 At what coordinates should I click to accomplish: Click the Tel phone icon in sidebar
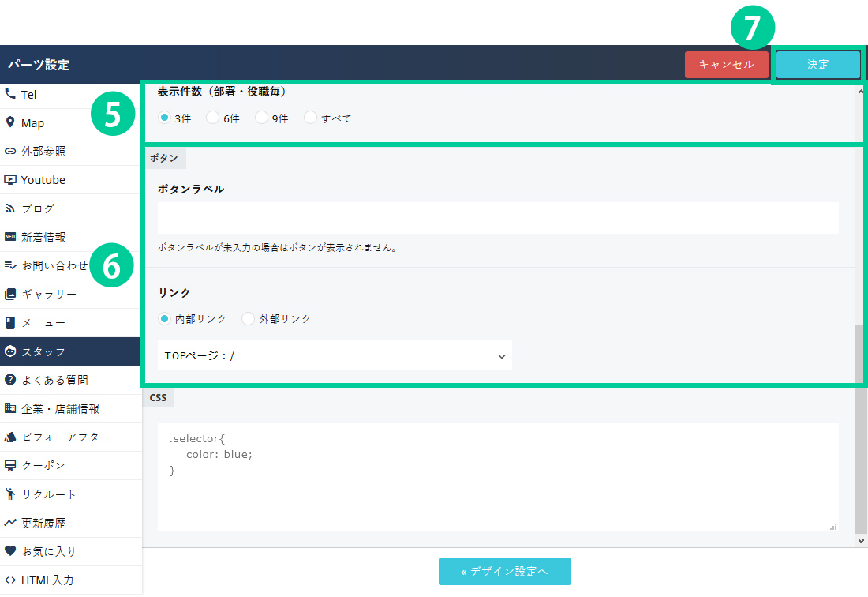10,94
